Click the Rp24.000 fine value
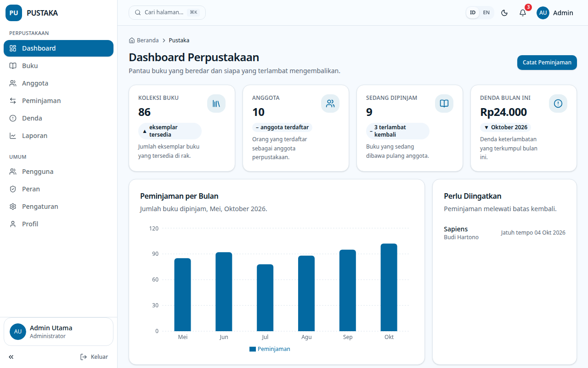 (x=503, y=112)
